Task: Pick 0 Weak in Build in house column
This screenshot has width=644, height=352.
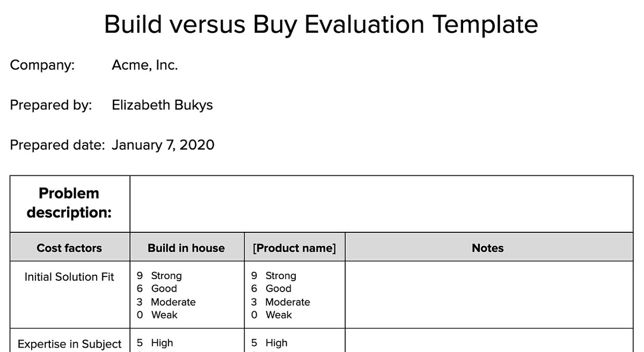Action: pyautogui.click(x=157, y=315)
